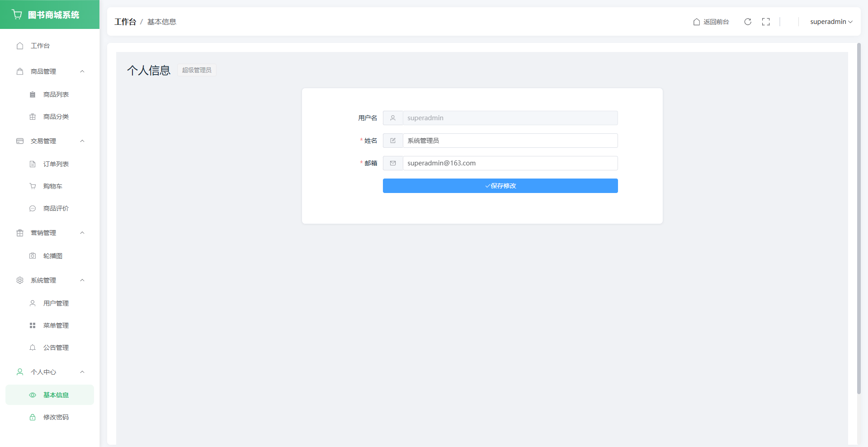
Task: Open 订单列表 in the sidebar
Action: (x=56, y=164)
